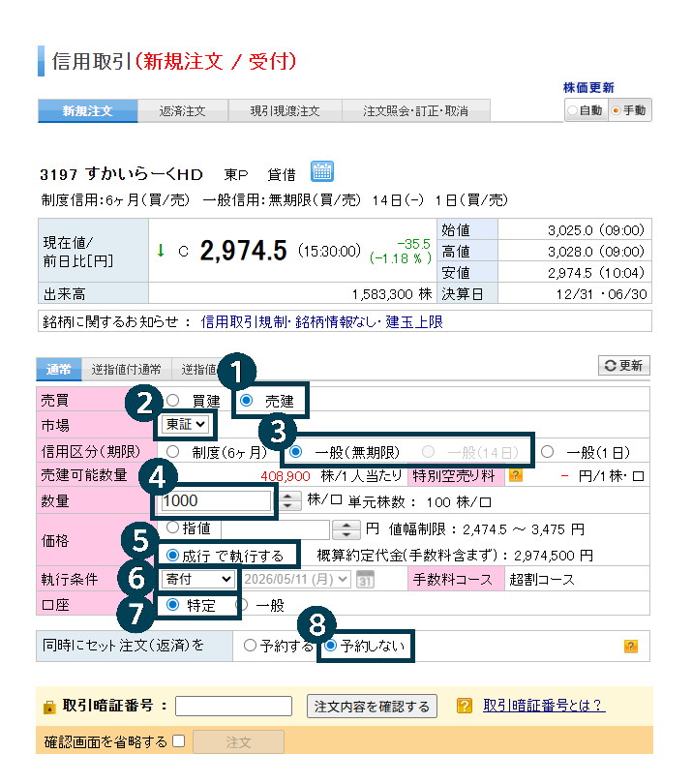The height and width of the screenshot is (784, 692).
Task: Click the 超割コース fee course text
Action: coord(542,580)
